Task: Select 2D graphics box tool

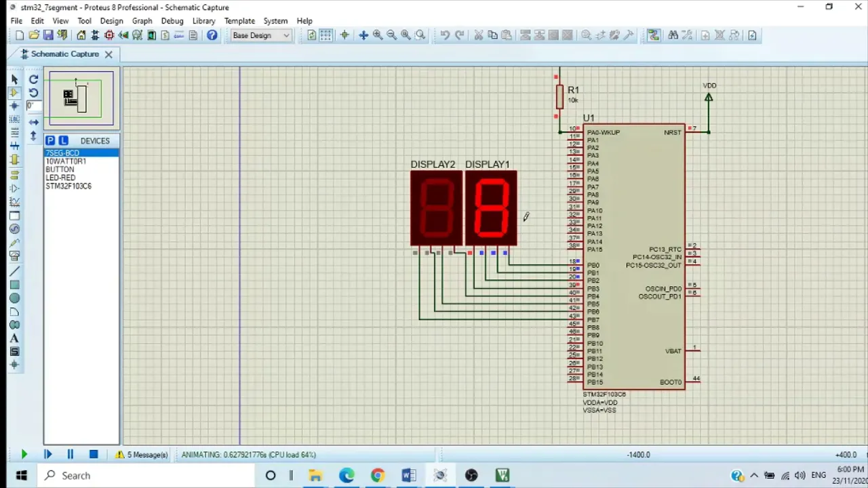Action: [14, 285]
